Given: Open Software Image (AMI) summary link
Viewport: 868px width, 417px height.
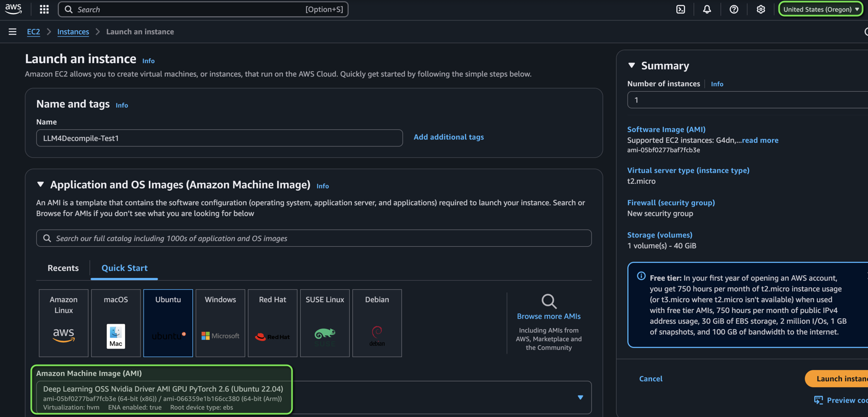Looking at the screenshot, I should click(x=666, y=129).
